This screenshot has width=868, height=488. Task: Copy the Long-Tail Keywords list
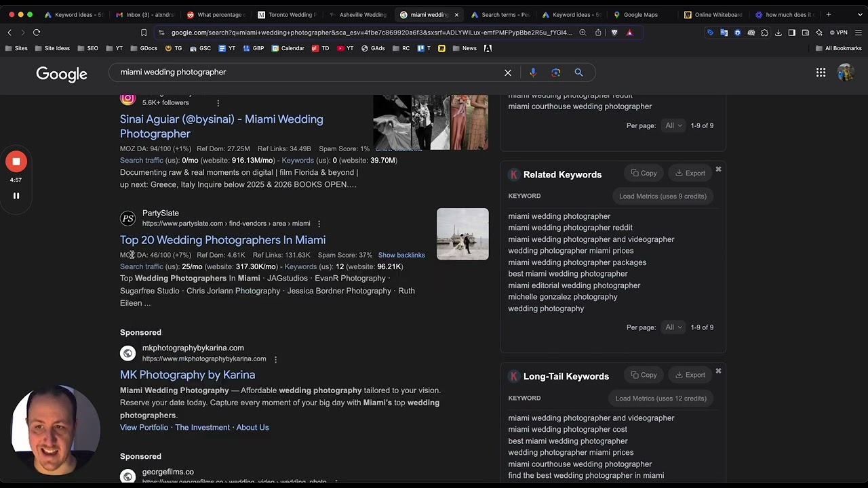644,375
